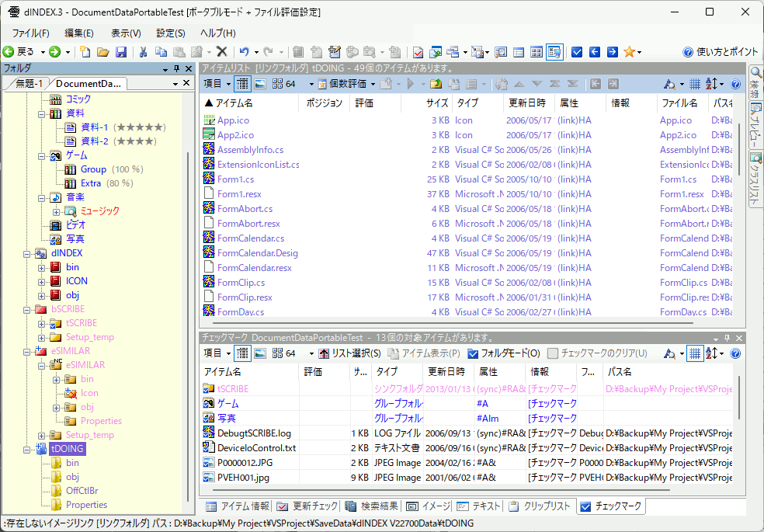Click the red check update-check toolbar icon
This screenshot has width=764, height=532.
tap(418, 51)
